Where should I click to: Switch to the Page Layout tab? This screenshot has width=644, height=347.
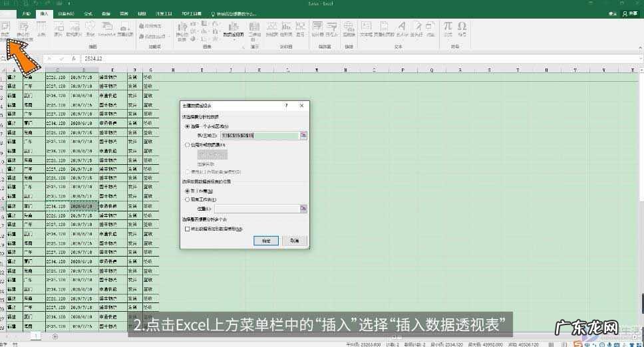[66, 13]
